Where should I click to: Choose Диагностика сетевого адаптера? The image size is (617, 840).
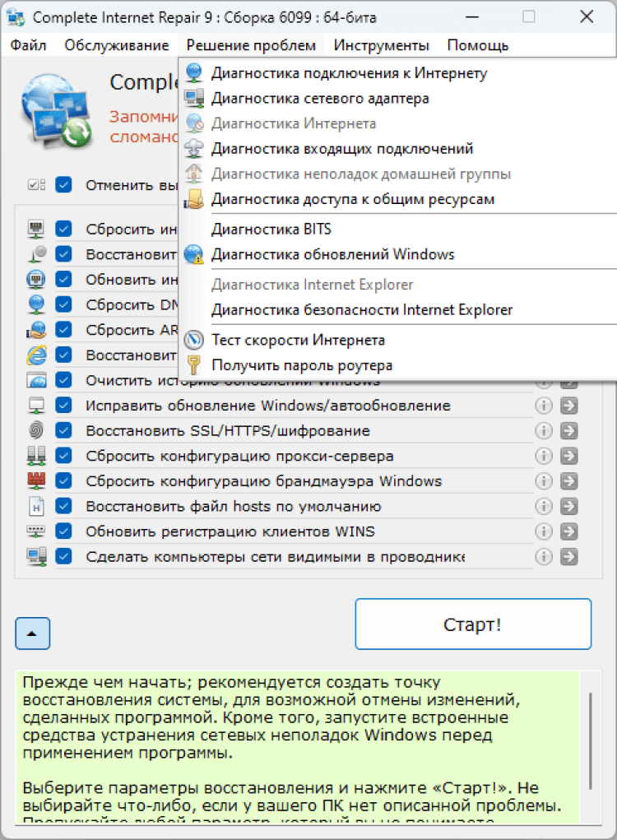click(x=398, y=98)
